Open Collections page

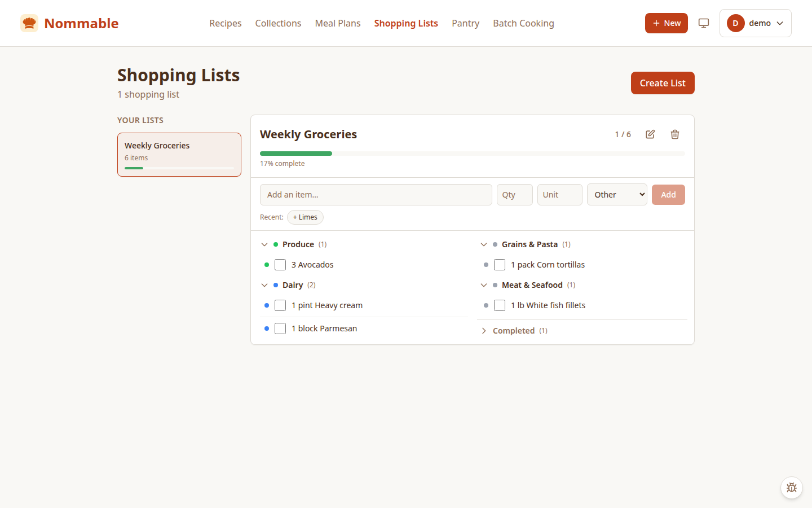coord(278,23)
